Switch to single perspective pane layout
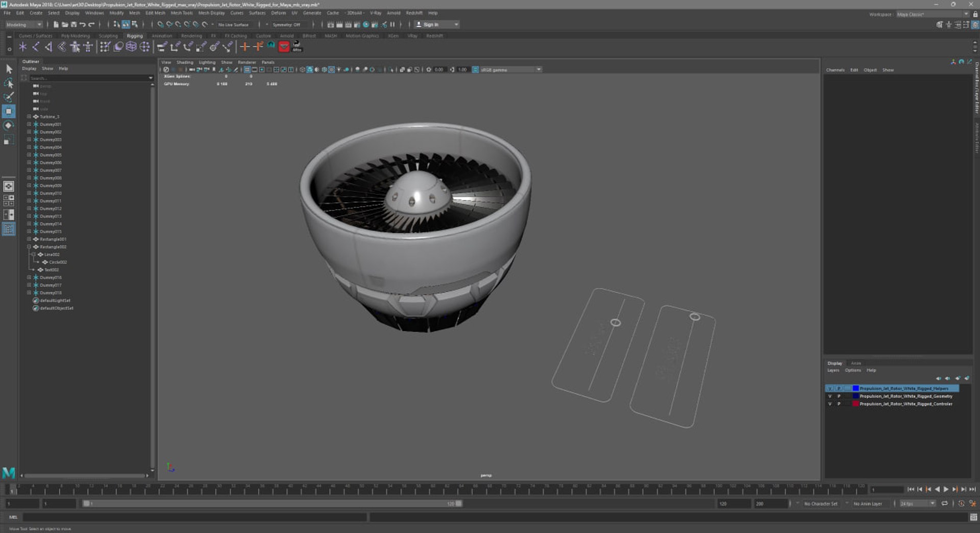The image size is (980, 533). click(9, 186)
